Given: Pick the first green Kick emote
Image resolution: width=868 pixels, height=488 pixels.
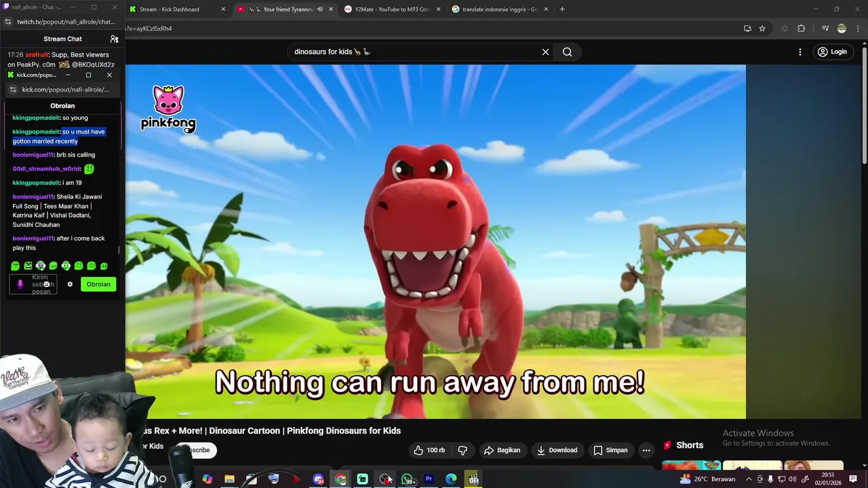Looking at the screenshot, I should coord(16,266).
